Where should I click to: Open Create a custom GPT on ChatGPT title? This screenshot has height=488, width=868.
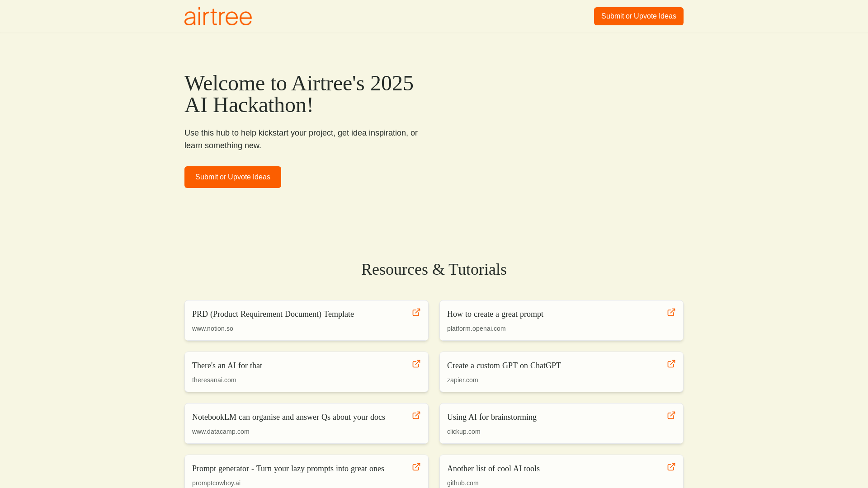504,366
